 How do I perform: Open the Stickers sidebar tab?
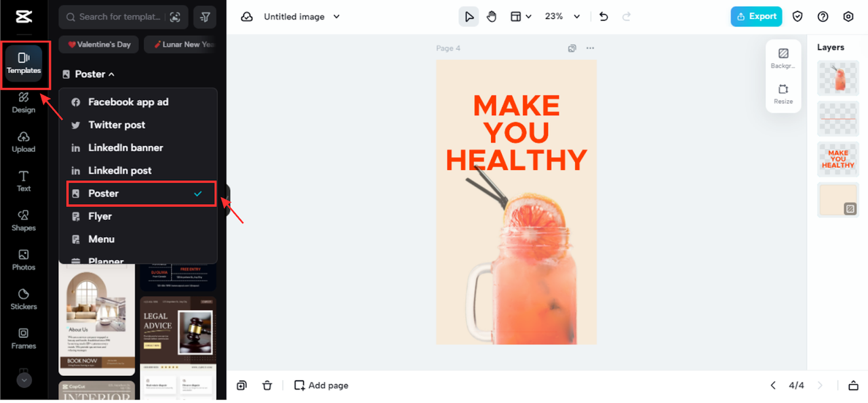pos(24,299)
